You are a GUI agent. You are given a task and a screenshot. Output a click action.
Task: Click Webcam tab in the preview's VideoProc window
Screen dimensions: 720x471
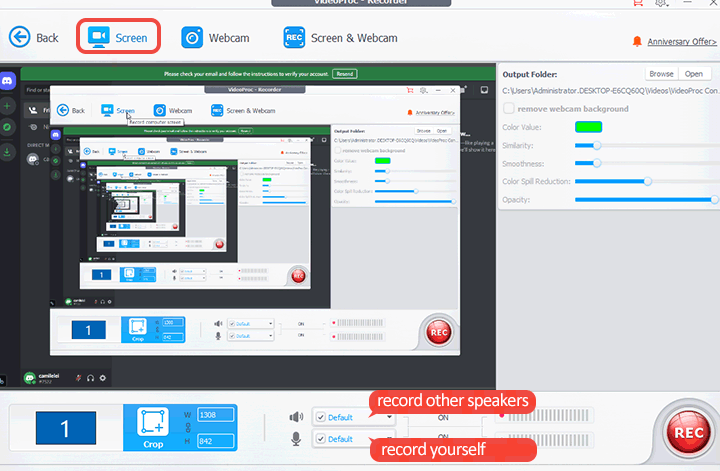173,110
